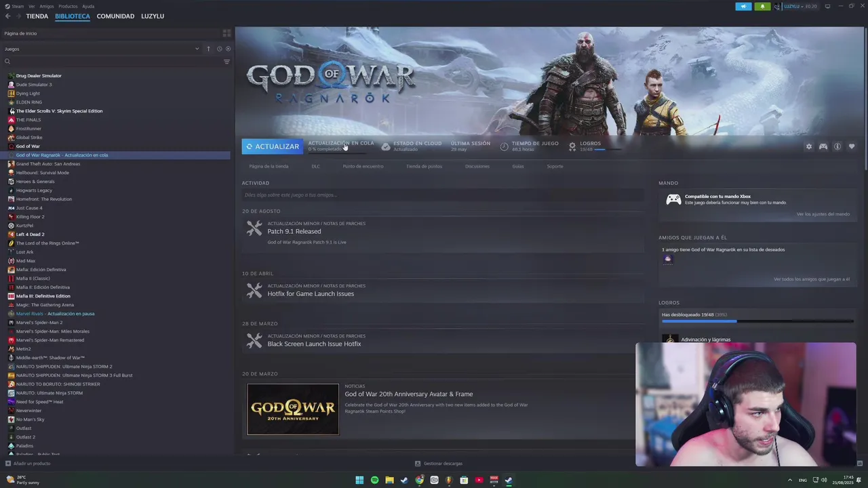Click the blue ACTUALIZAR button
868x488 pixels.
[272, 146]
